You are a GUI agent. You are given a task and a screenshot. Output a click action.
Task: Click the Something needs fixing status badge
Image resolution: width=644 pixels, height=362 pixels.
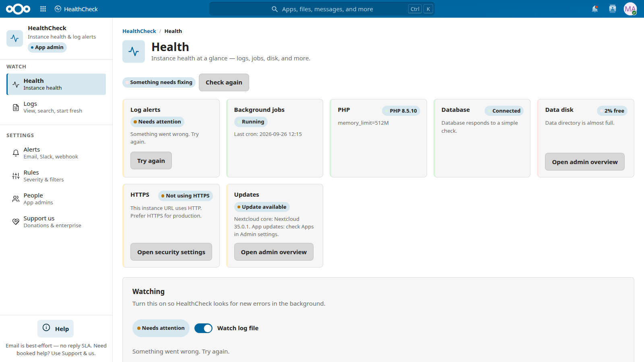[159, 82]
